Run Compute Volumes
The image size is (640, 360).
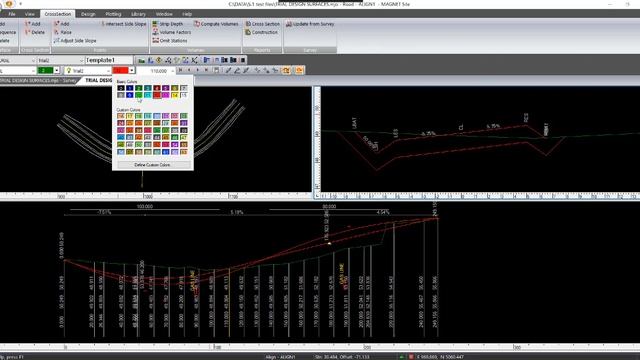click(x=216, y=24)
